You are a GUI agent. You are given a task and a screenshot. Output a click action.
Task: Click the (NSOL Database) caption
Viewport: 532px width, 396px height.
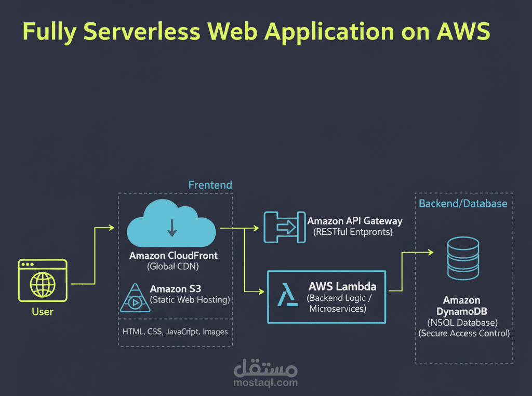coord(462,322)
